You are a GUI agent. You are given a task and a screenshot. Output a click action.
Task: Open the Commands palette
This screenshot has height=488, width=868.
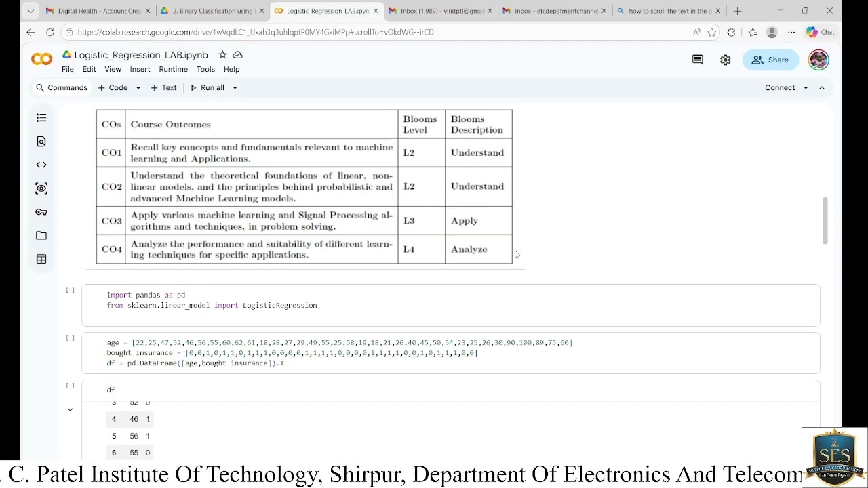tap(61, 87)
